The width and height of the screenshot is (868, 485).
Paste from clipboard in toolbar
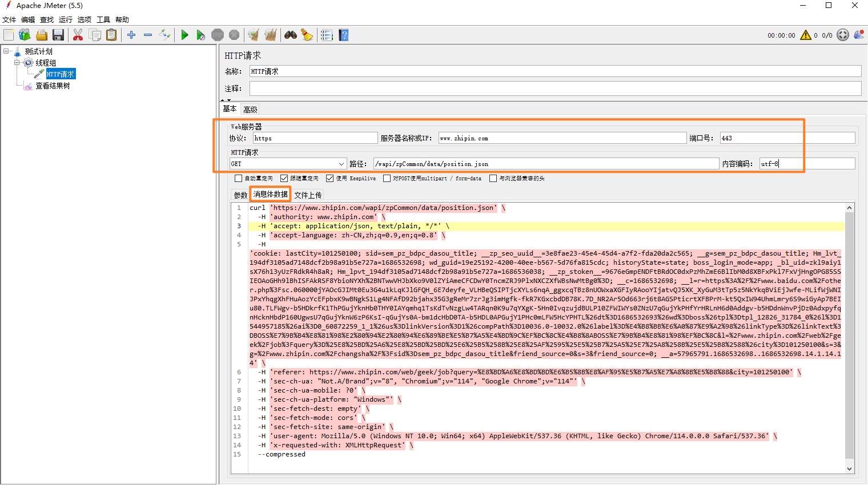[112, 35]
